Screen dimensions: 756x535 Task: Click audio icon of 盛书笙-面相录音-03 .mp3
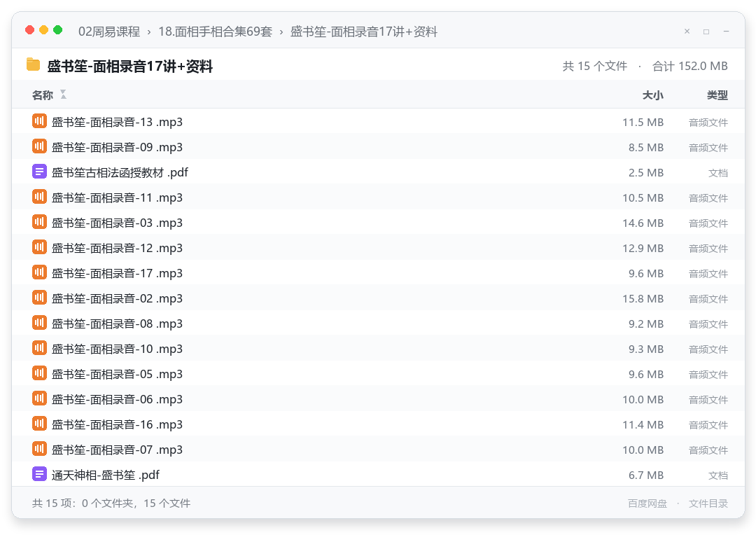39,222
